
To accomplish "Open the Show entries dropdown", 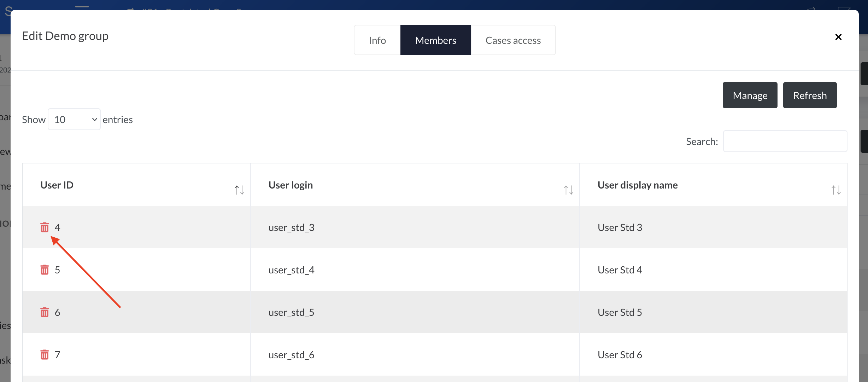I will [x=74, y=119].
